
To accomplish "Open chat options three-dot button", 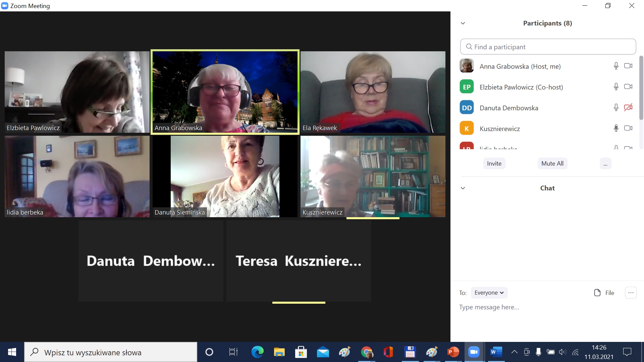I will [631, 293].
